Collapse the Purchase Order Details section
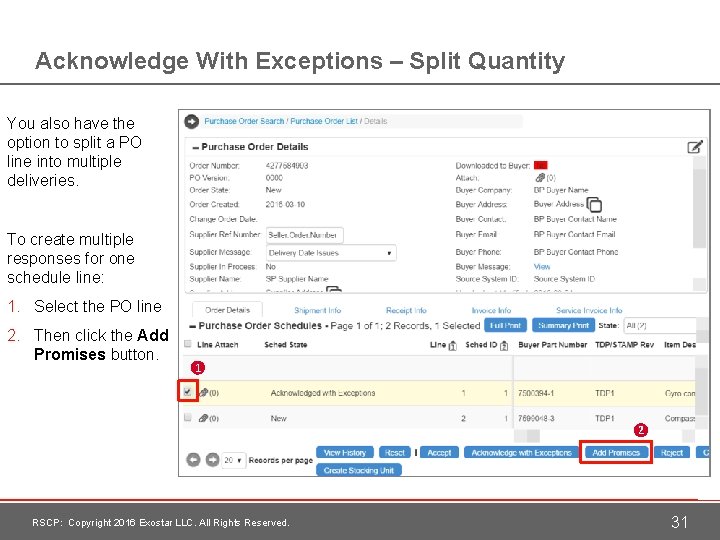Image resolution: width=720 pixels, height=540 pixels. pos(196,147)
